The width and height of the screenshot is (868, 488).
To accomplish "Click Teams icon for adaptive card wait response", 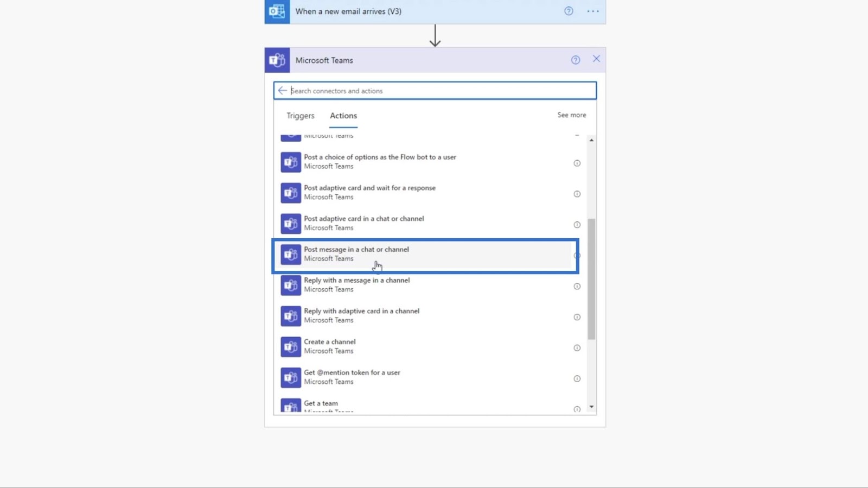I will point(291,193).
